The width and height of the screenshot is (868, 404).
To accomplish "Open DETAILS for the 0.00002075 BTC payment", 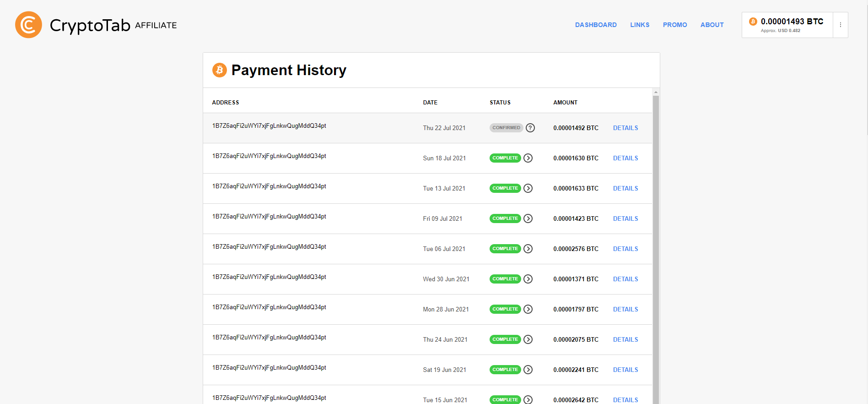I will click(x=625, y=339).
